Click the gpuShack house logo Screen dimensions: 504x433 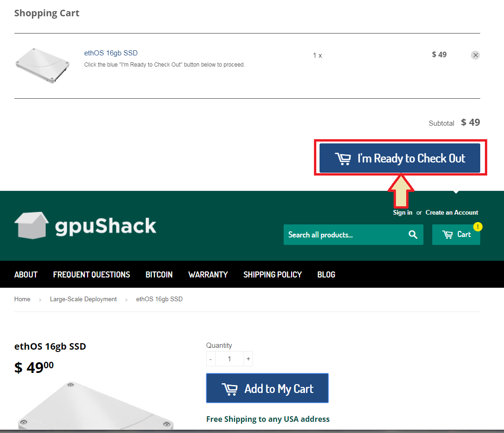[32, 225]
